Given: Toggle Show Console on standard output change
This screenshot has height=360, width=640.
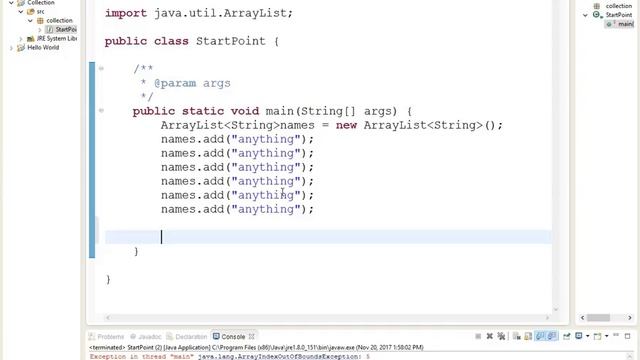Looking at the screenshot, I should [x=540, y=336].
